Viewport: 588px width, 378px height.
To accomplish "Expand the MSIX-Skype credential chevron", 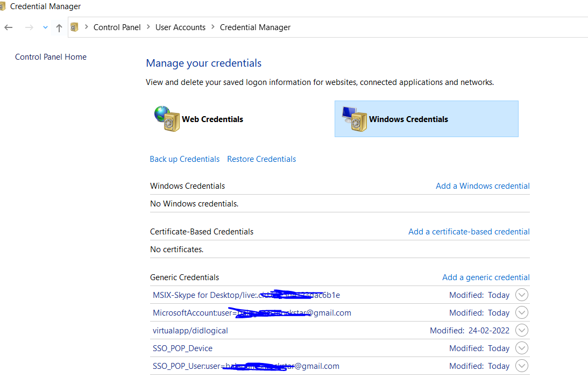I will [522, 295].
